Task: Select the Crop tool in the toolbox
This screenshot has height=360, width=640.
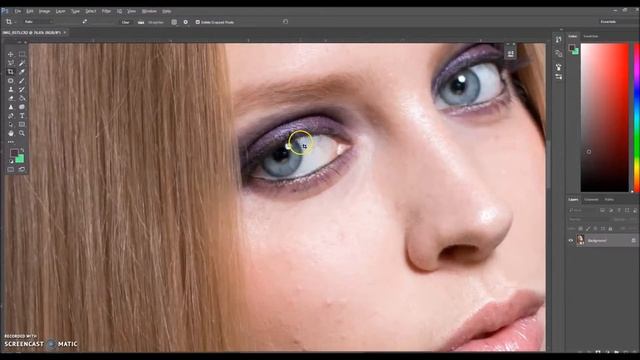Action: pyautogui.click(x=11, y=72)
